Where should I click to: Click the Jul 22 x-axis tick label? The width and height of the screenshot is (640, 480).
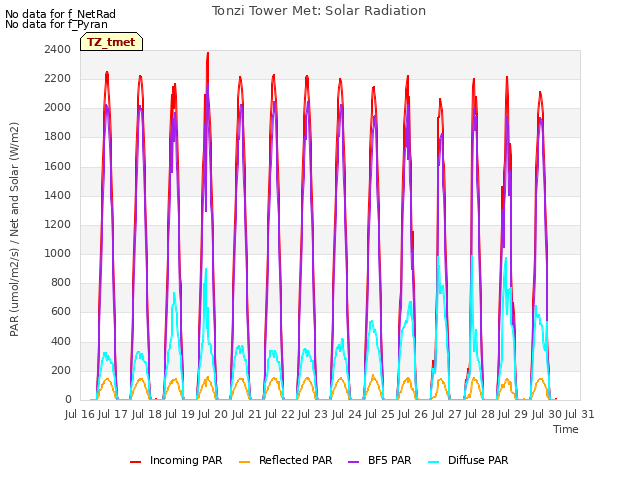(280, 414)
